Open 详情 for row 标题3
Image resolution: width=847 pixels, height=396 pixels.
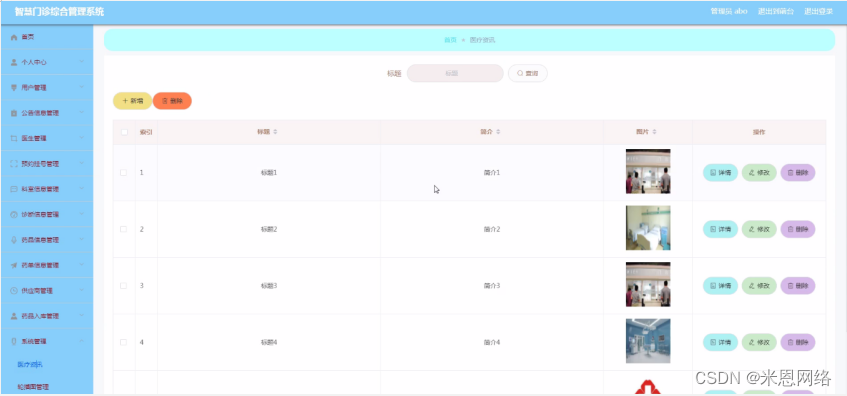pyautogui.click(x=720, y=286)
